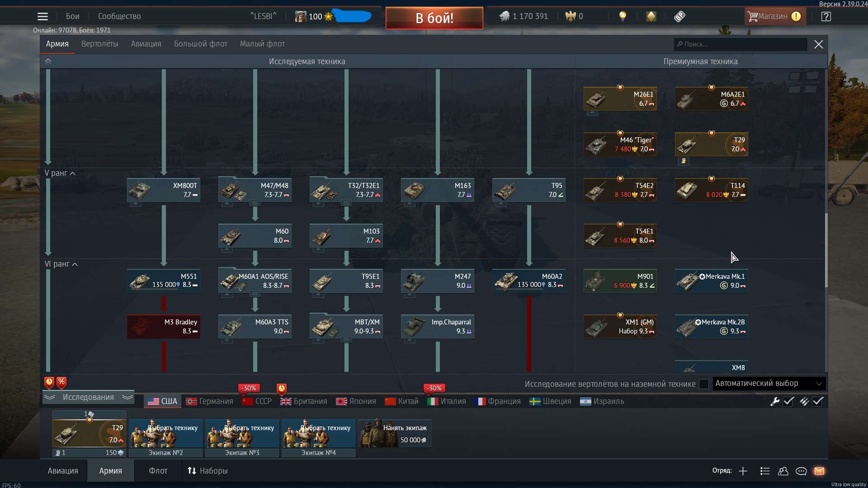Screen dimensions: 868x488
Task: Select the M60A2 vehicle card
Action: pyautogui.click(x=529, y=281)
